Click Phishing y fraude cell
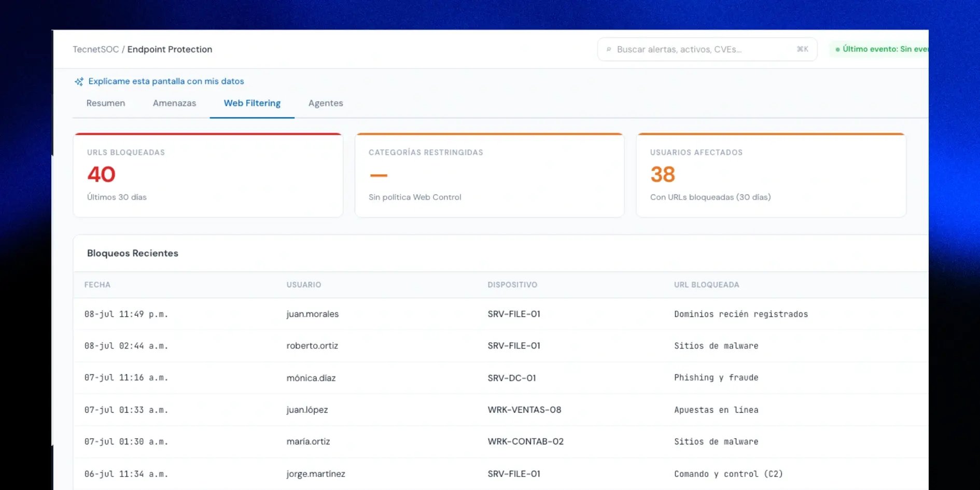Image resolution: width=980 pixels, height=490 pixels. 716,378
